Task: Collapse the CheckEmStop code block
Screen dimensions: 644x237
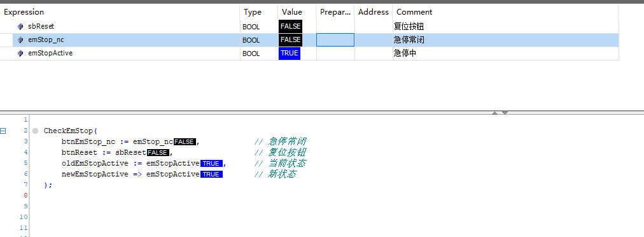Action: pyautogui.click(x=3, y=131)
